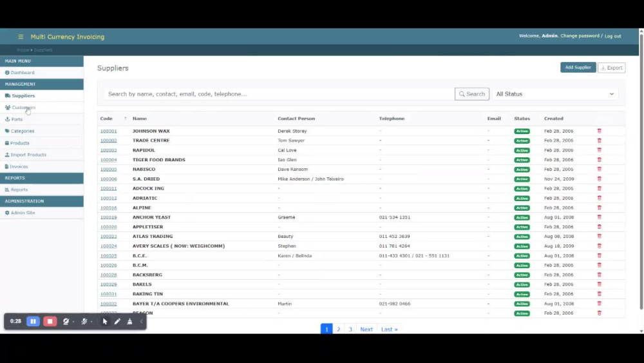
Task: Go to pagination page 2
Action: tap(339, 329)
